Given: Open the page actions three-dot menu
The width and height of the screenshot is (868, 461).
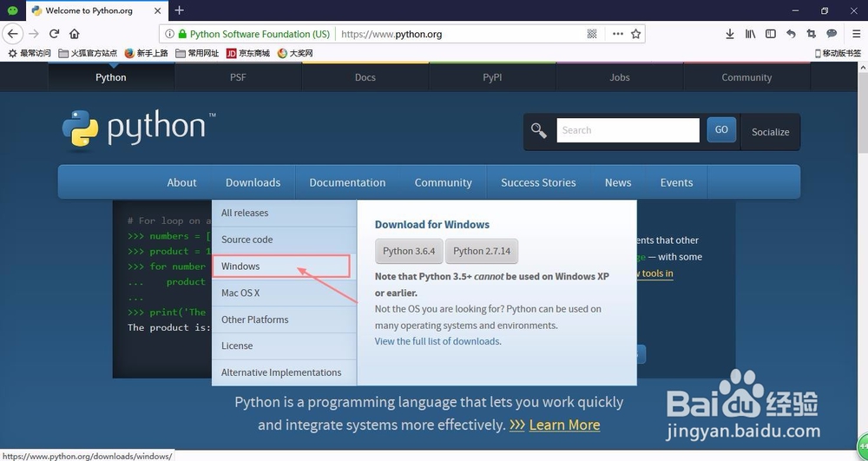Looking at the screenshot, I should coord(618,34).
